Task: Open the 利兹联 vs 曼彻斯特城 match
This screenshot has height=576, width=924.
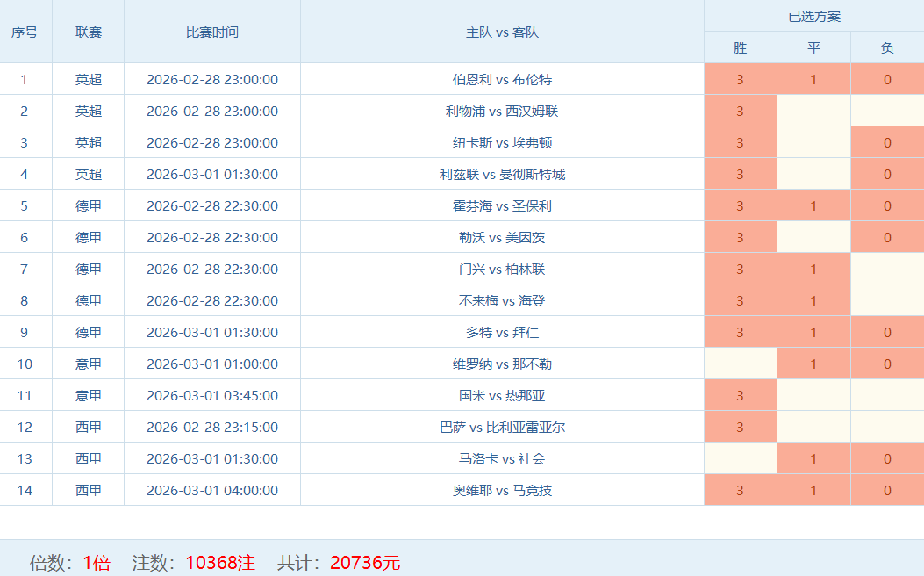Action: (x=502, y=175)
